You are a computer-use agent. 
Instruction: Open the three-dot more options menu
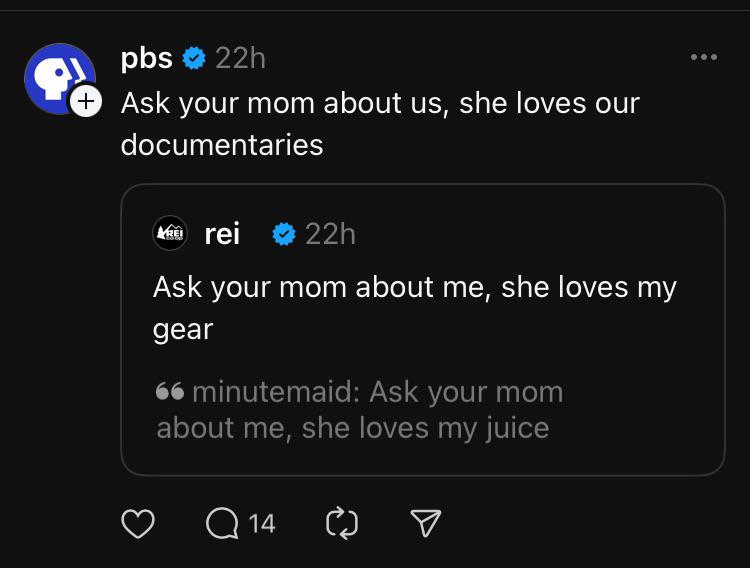(x=704, y=57)
